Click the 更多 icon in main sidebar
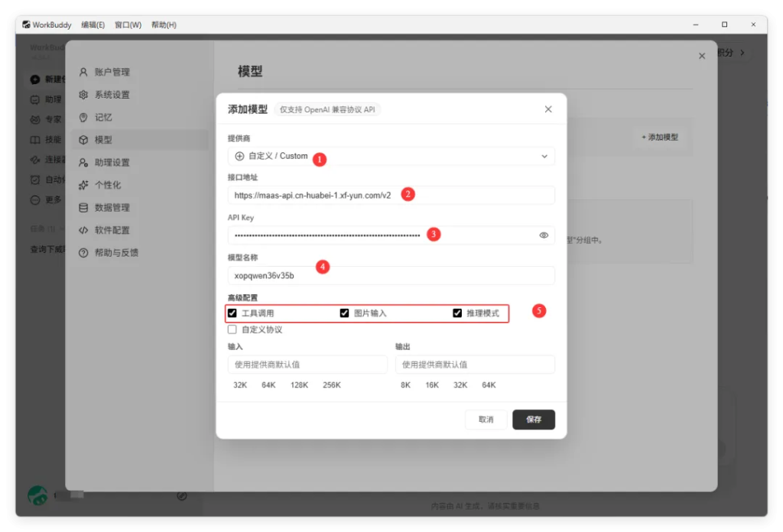 [x=35, y=200]
